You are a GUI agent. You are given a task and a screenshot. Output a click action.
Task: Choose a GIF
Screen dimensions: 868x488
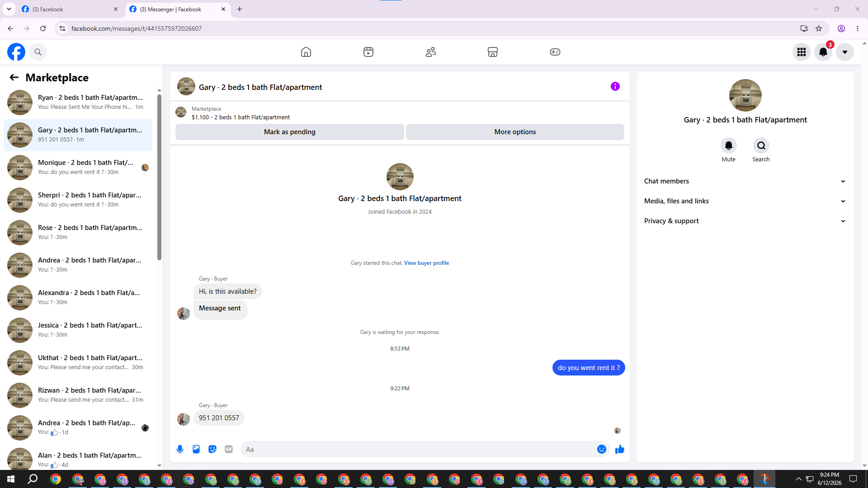click(229, 449)
